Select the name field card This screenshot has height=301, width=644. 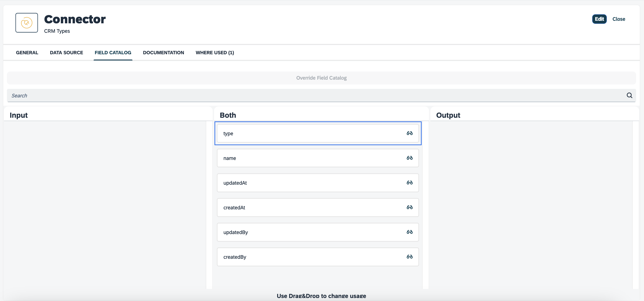coord(318,158)
